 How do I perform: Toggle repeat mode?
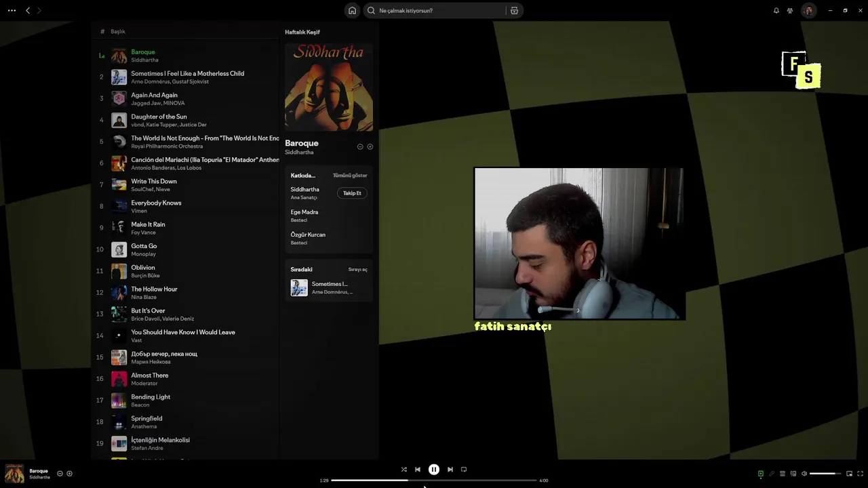click(464, 469)
